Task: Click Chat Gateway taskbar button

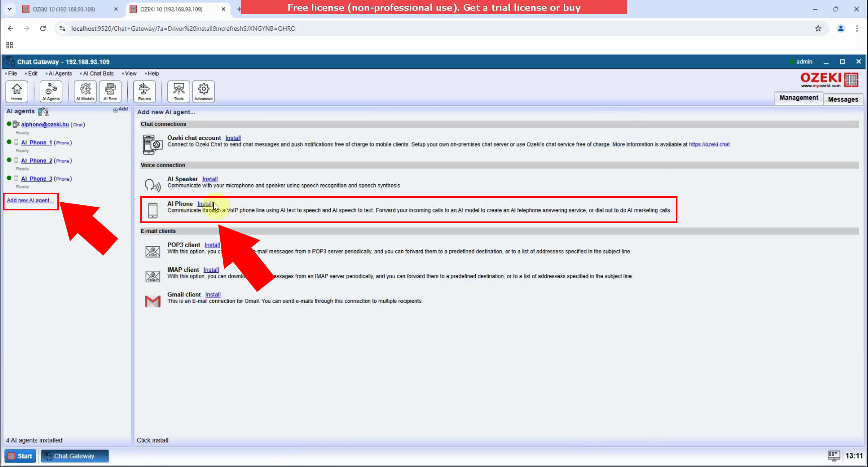Action: tap(74, 456)
